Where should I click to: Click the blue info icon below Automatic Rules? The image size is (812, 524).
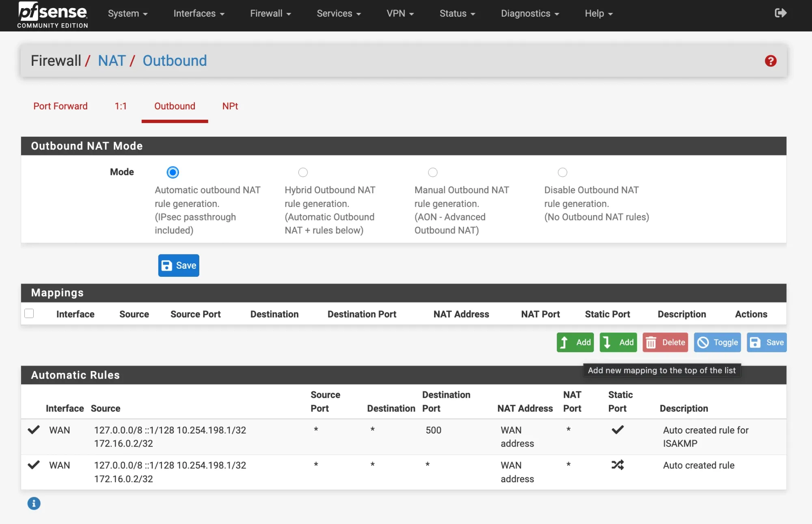[x=34, y=503]
